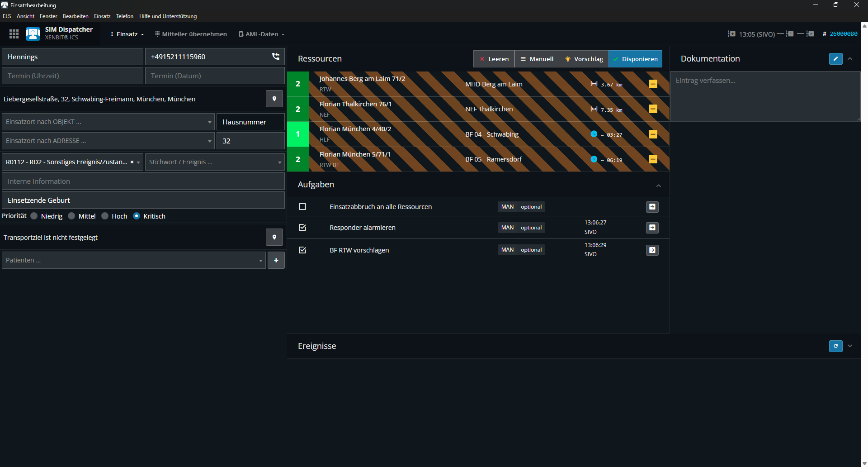Click into the Interne Information field
868x467 pixels.
(x=143, y=181)
